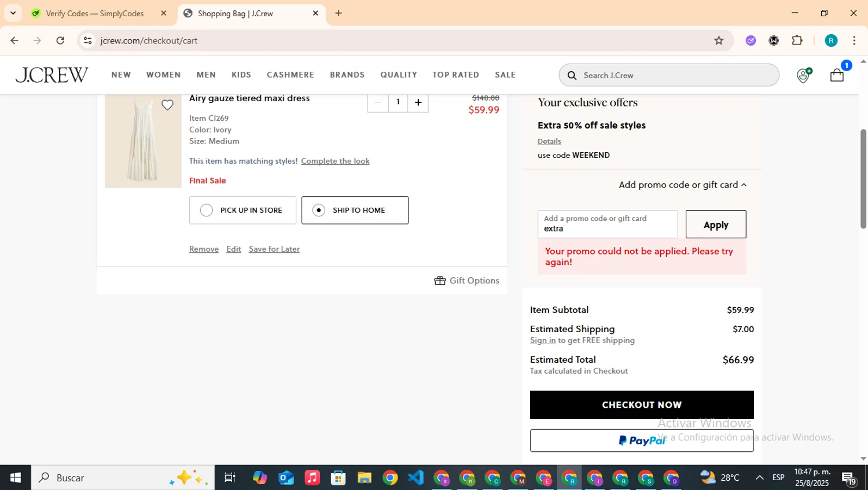Open File Explorer from the taskbar
The width and height of the screenshot is (868, 490).
click(364, 478)
